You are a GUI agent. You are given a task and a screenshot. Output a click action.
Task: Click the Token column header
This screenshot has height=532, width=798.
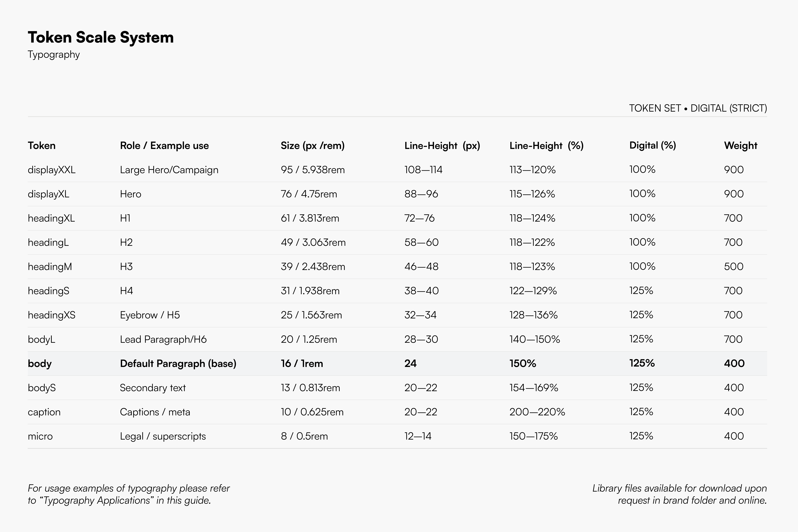pos(41,146)
